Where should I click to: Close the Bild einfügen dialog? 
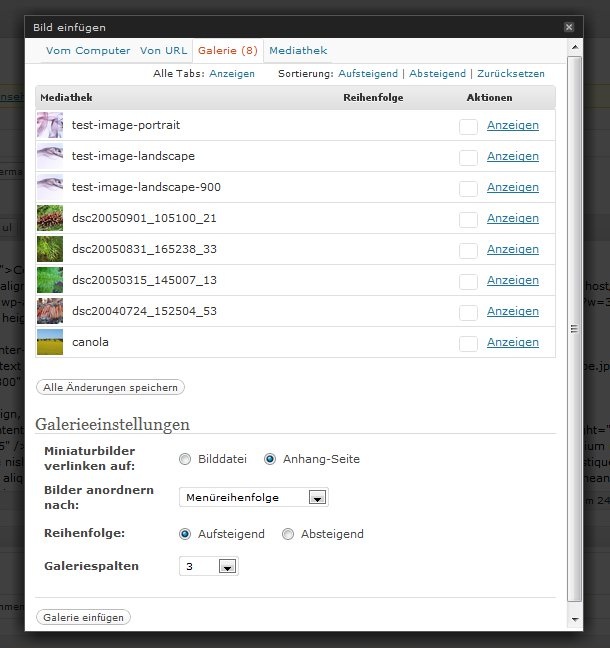569,27
